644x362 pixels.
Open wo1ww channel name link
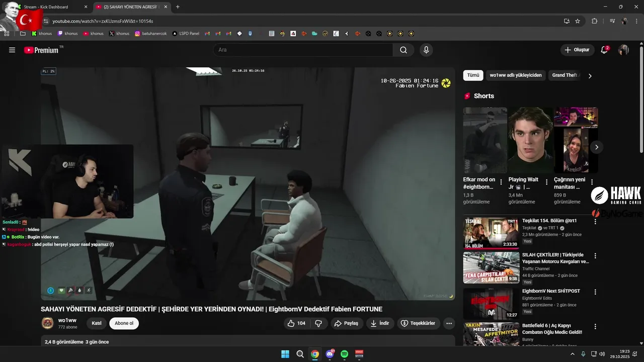[67, 320]
